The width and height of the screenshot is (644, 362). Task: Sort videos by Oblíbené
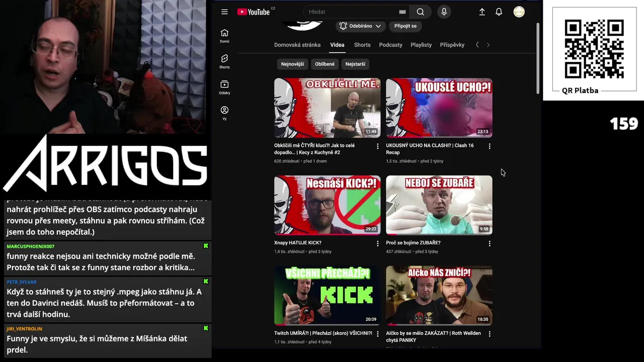click(x=325, y=64)
